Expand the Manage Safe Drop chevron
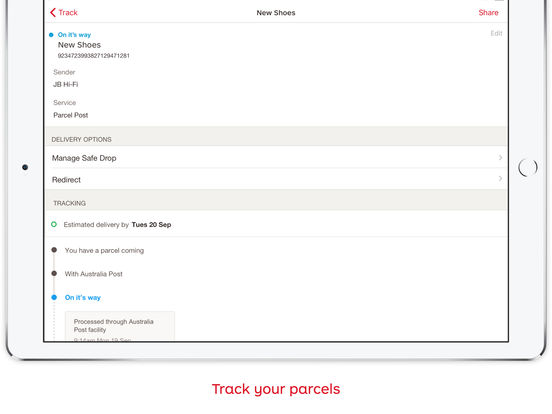Viewport: 552px width, 414px height. (x=500, y=157)
